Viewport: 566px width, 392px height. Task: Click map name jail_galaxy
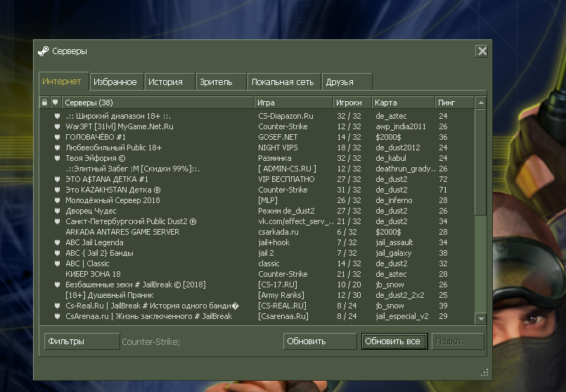point(394,253)
